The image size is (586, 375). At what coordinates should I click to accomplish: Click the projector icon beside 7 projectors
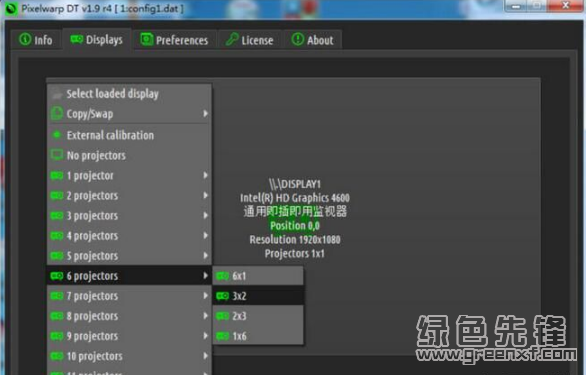click(x=57, y=296)
